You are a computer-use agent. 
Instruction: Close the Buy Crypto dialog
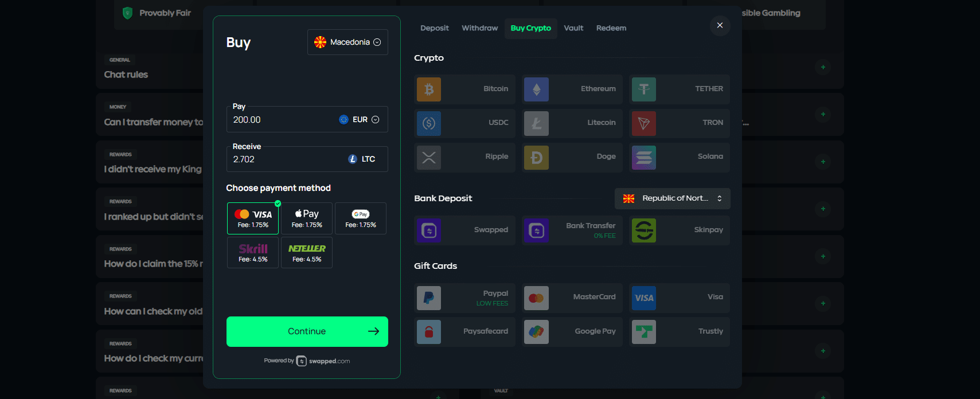coord(720,25)
